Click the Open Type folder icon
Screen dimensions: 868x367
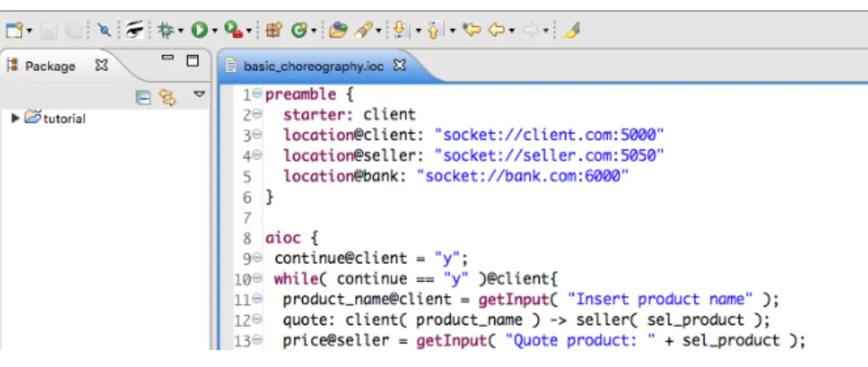(x=337, y=30)
